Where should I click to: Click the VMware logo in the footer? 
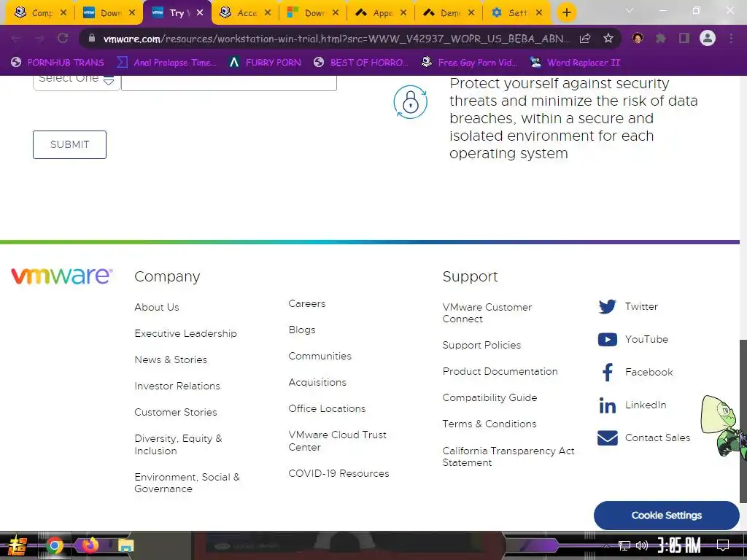62,276
